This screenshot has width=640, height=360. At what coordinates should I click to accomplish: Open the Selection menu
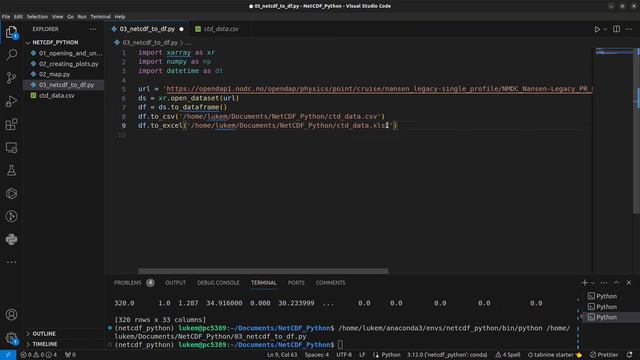pos(37,17)
